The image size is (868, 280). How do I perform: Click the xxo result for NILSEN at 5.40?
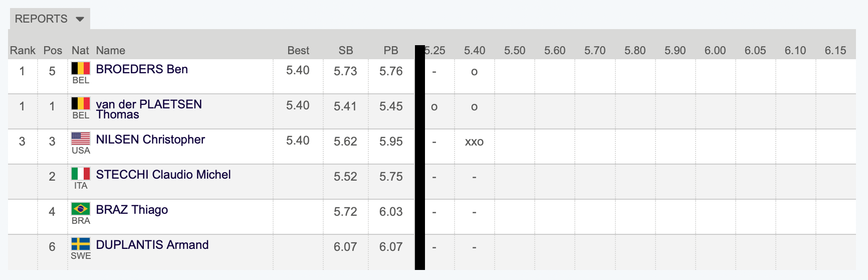pyautogui.click(x=474, y=142)
